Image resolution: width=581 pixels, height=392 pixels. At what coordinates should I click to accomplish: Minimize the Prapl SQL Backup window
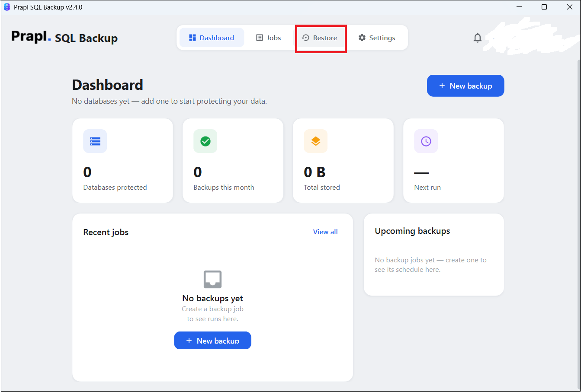[519, 7]
